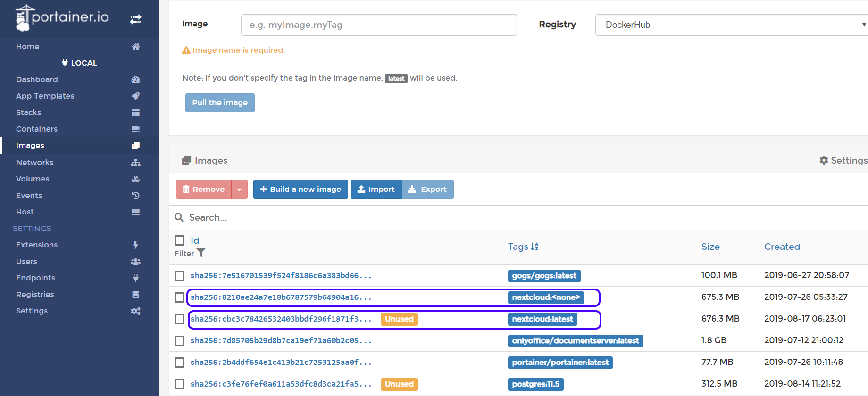
Task: Click the gogs/gogs:latest tag badge
Action: tap(544, 276)
